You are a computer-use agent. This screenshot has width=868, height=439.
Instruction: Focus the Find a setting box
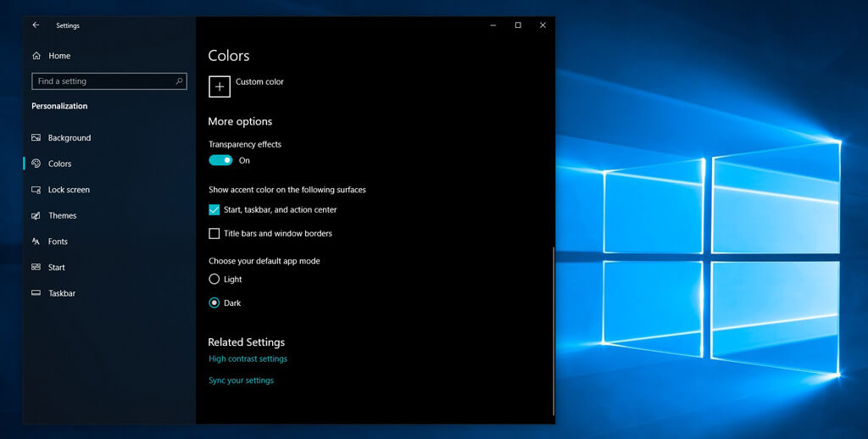tap(109, 81)
